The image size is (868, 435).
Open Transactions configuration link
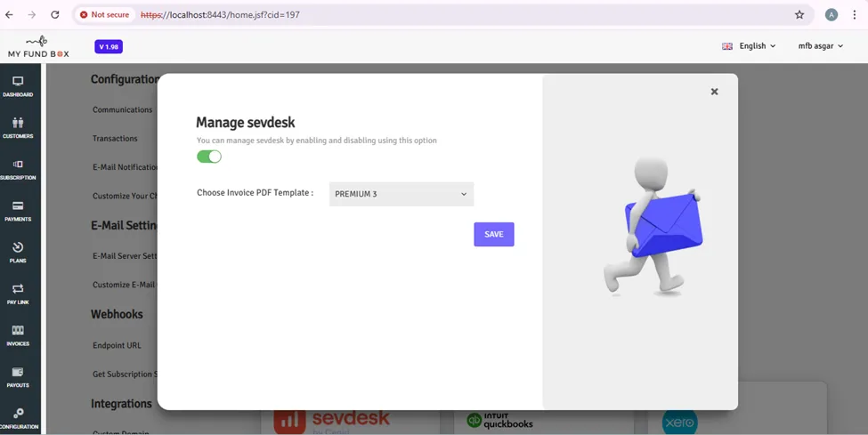click(115, 139)
